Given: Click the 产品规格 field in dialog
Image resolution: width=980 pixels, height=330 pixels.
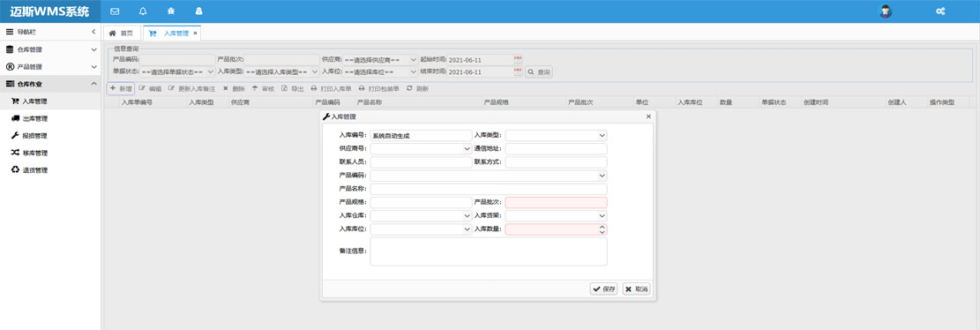Looking at the screenshot, I should [421, 203].
